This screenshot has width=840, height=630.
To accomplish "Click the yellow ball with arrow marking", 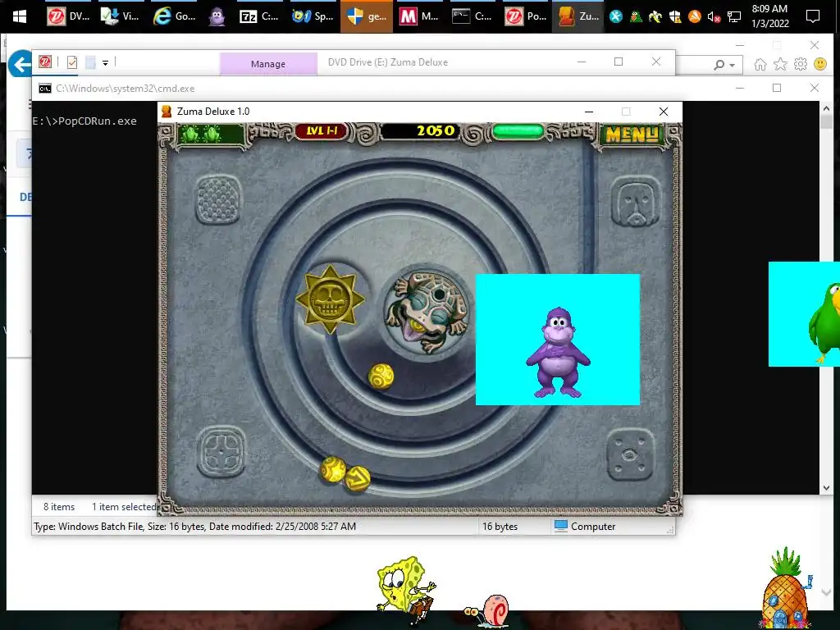I will [x=358, y=478].
